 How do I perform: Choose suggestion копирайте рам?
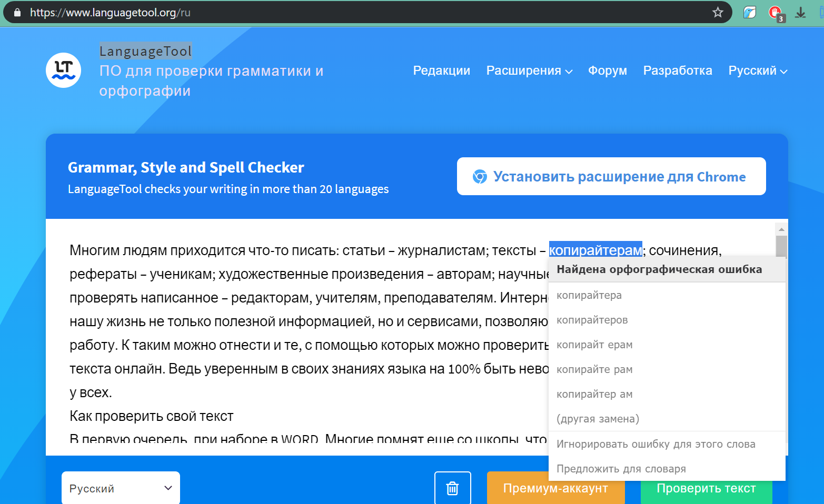667,369
